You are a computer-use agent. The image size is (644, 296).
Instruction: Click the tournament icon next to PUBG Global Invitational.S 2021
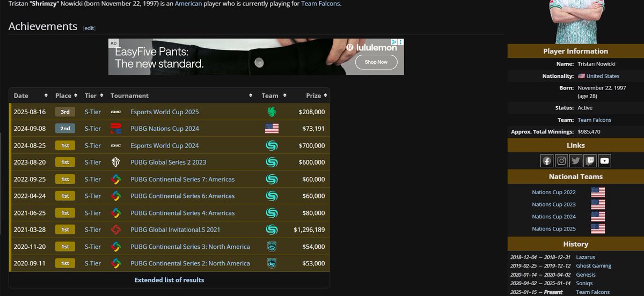[x=115, y=230]
